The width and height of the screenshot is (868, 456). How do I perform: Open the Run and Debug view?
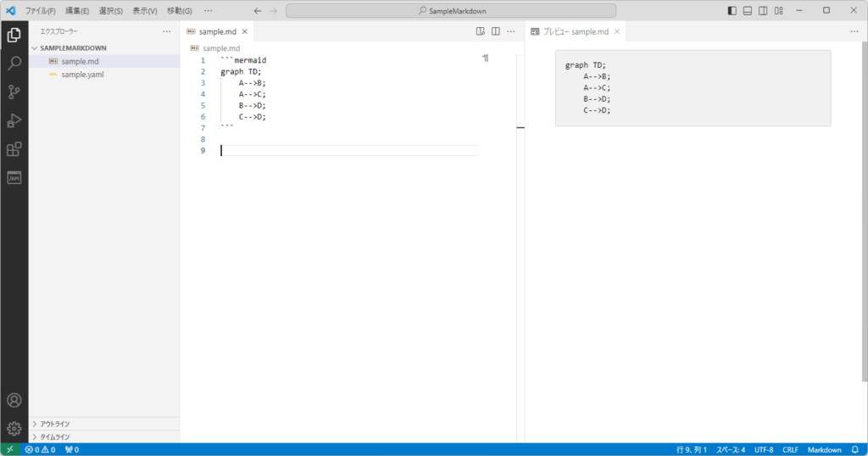point(14,120)
